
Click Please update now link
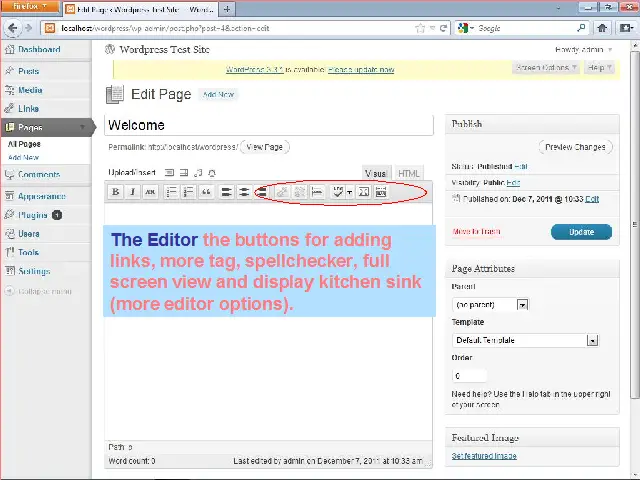coord(361,70)
